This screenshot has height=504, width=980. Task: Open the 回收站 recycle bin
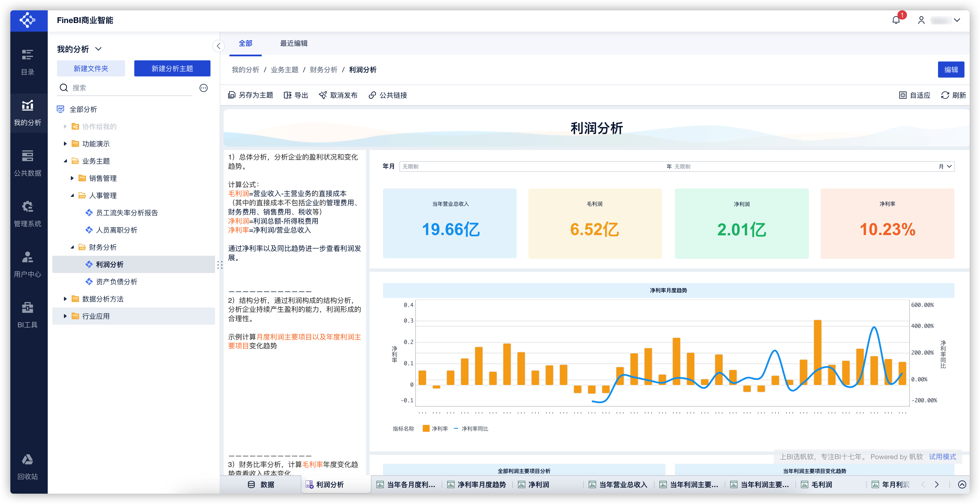(28, 466)
